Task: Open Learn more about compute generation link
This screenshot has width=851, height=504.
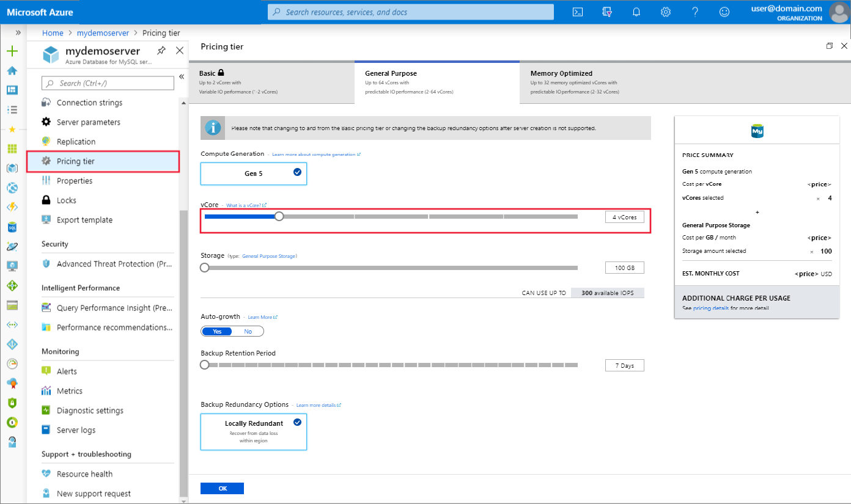Action: [x=316, y=155]
